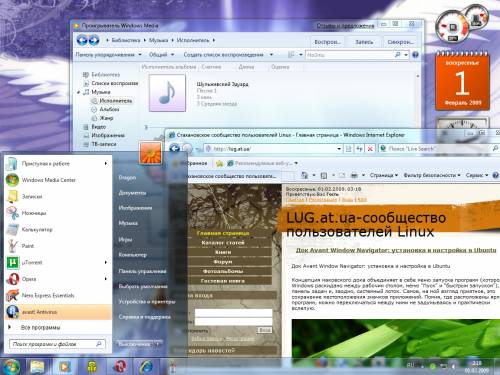The image size is (500, 375).
Task: Refresh the Internet Explorer page
Action: [x=359, y=149]
